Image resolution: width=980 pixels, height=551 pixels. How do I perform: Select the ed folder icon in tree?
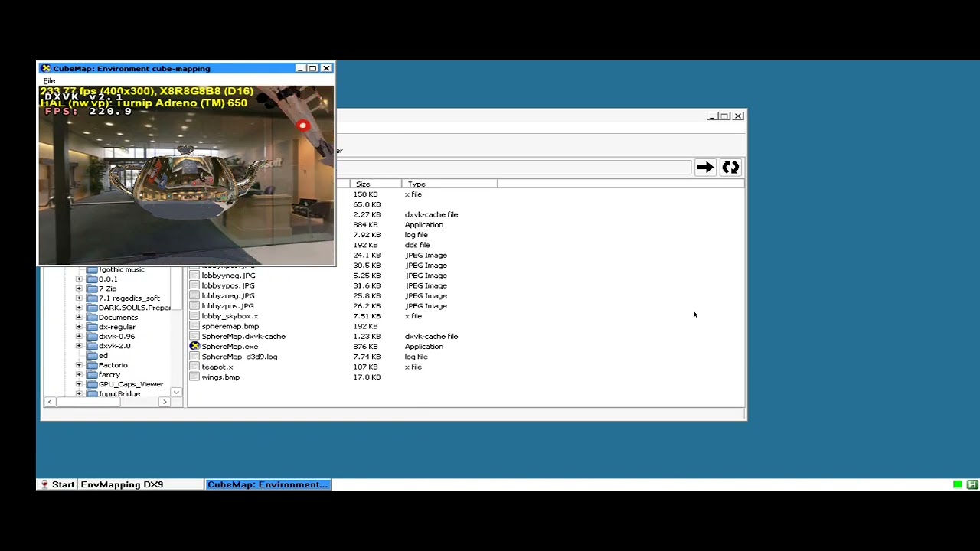pyautogui.click(x=92, y=356)
